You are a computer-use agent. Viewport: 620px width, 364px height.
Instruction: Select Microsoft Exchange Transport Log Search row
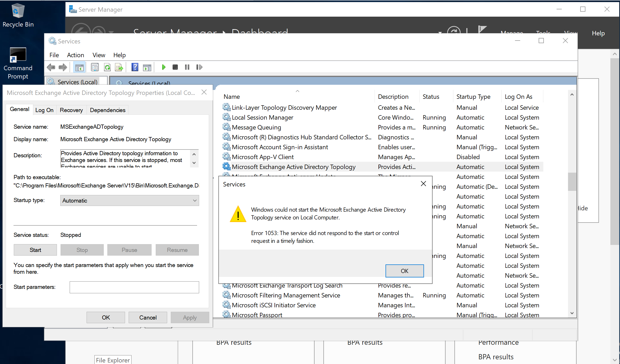click(x=382, y=285)
